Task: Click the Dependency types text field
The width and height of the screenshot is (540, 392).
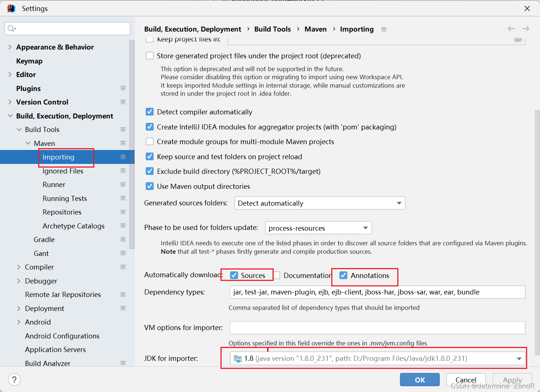Action: [x=377, y=292]
